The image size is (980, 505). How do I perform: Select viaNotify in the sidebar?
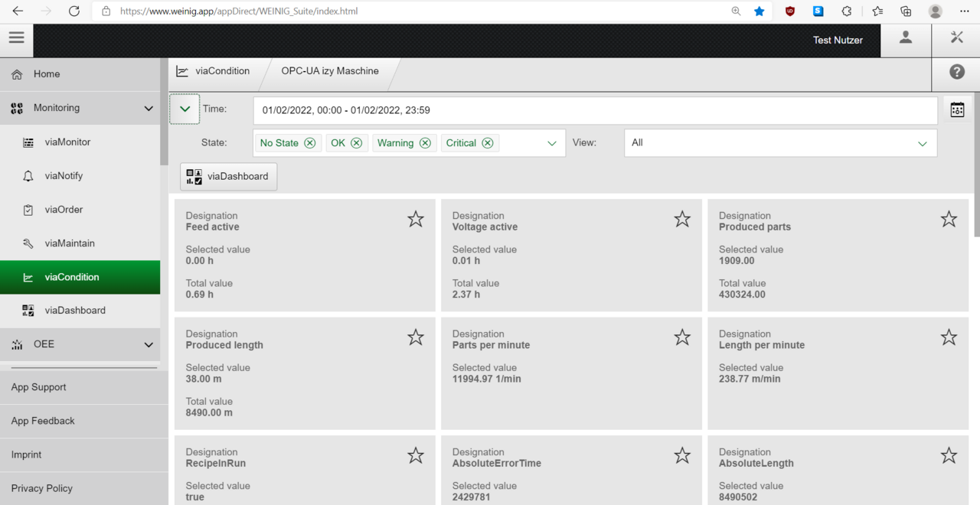(x=80, y=176)
